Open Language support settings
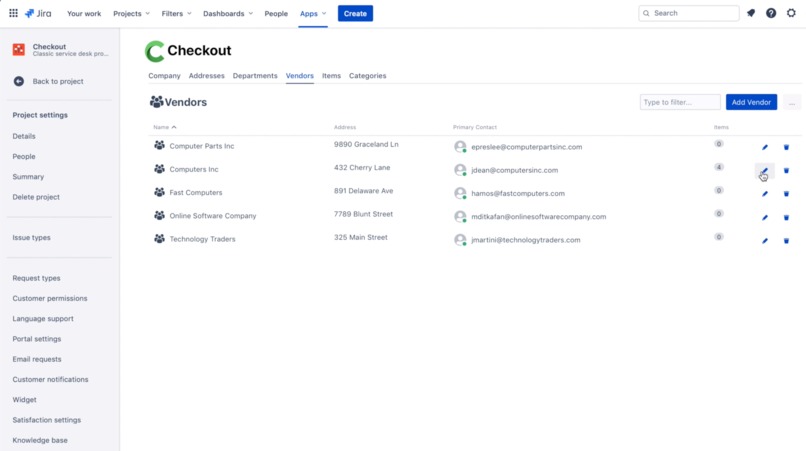The height and width of the screenshot is (451, 806). (43, 319)
